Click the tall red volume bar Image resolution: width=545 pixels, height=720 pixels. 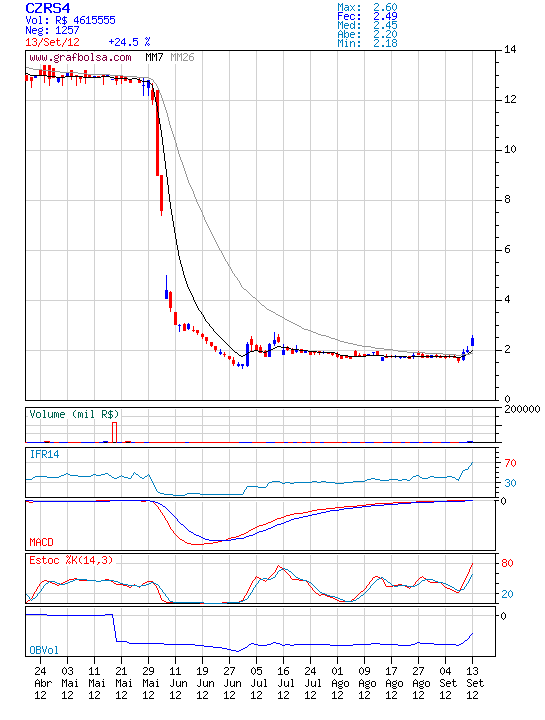pyautogui.click(x=115, y=432)
